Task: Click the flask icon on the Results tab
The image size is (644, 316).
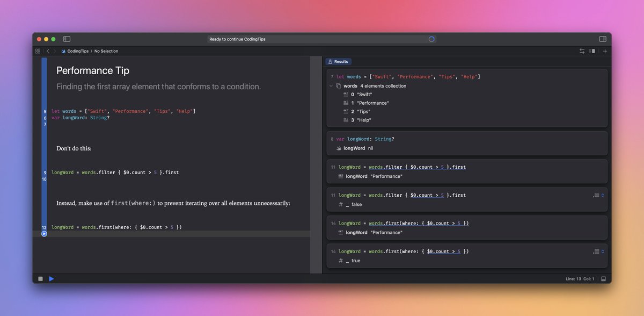Action: point(331,61)
